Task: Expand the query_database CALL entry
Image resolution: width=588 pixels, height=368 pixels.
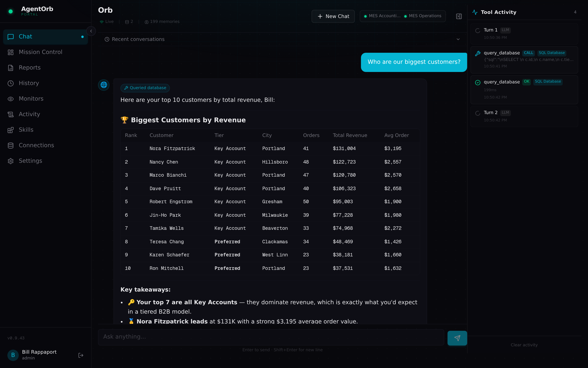Action: point(524,60)
